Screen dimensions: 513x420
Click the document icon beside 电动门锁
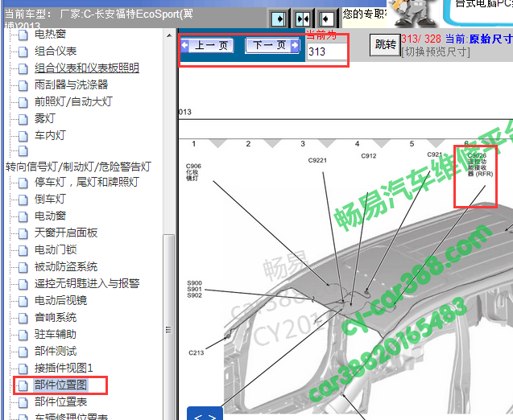tap(23, 251)
